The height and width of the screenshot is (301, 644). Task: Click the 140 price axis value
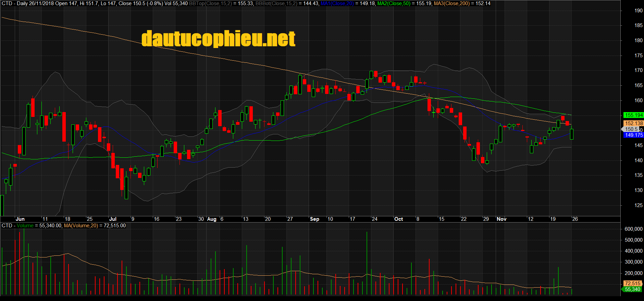click(x=639, y=160)
